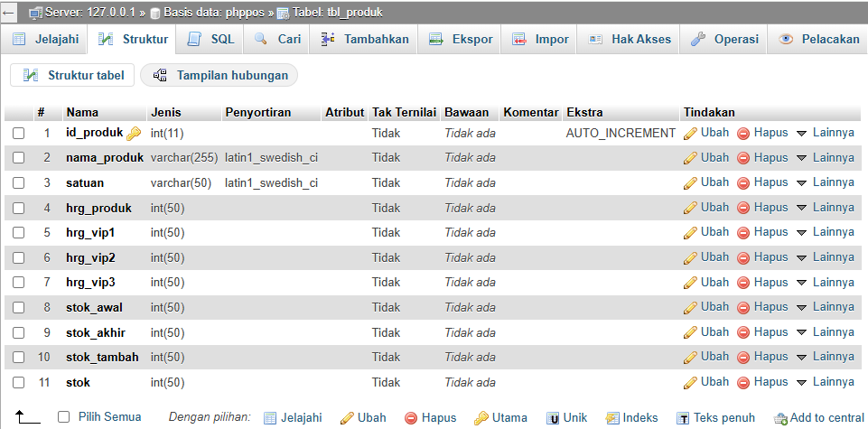Tick the checkbox for hrg_produk row
Screen dimensions: 868x429
click(x=19, y=209)
